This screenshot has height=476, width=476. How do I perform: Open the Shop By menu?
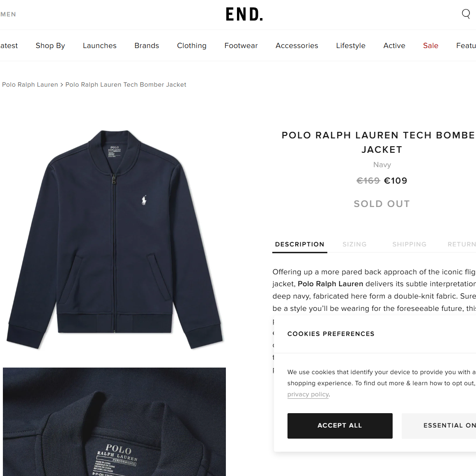50,46
